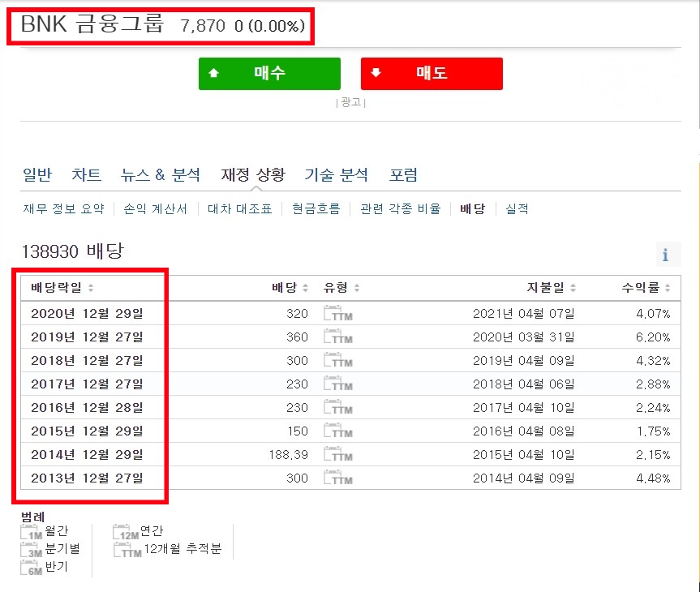The height and width of the screenshot is (592, 700).
Task: Sort by 지불일 column arrows
Action: point(573,288)
